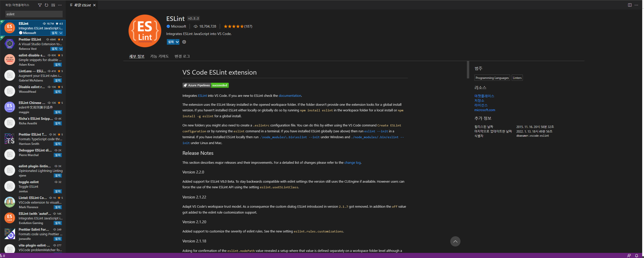Switch to the 세부 정보 tab
Viewport: 644px width, 258px height.
point(137,56)
